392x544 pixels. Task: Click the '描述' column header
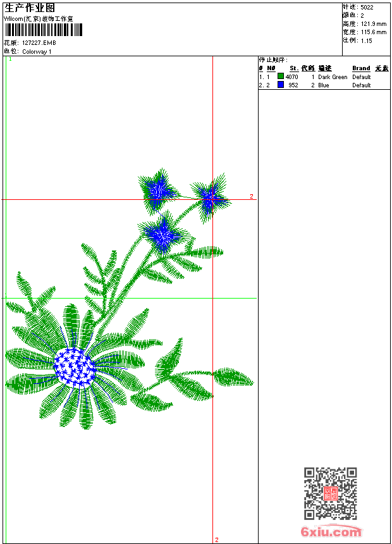(x=325, y=68)
